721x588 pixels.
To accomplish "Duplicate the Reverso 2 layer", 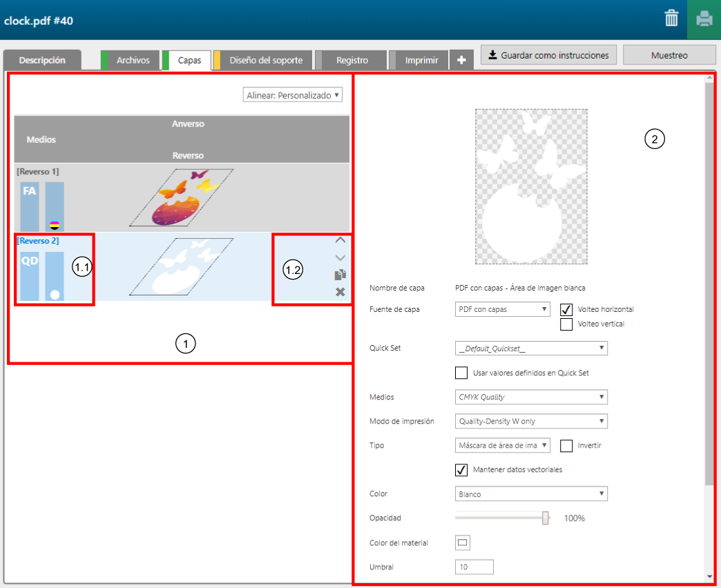I will click(340, 275).
